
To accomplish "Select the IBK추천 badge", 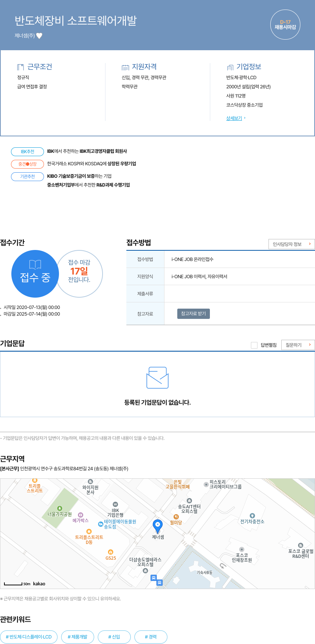I will (27, 152).
